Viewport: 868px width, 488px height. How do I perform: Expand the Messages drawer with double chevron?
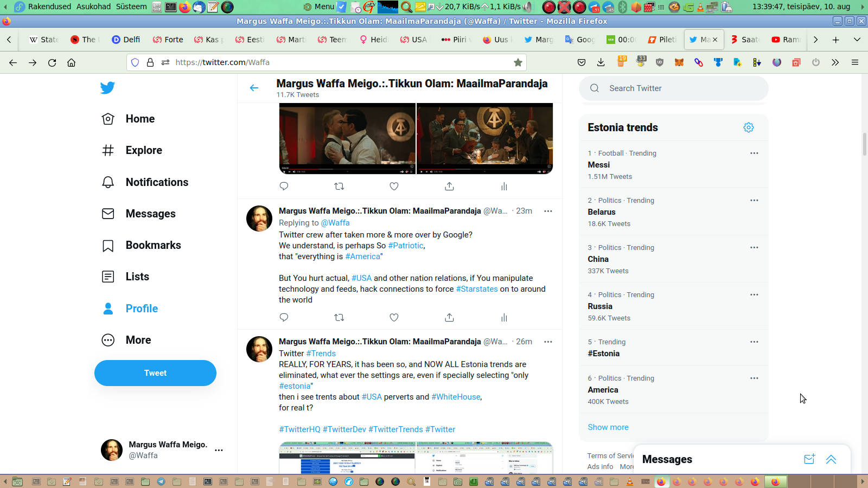(x=831, y=459)
